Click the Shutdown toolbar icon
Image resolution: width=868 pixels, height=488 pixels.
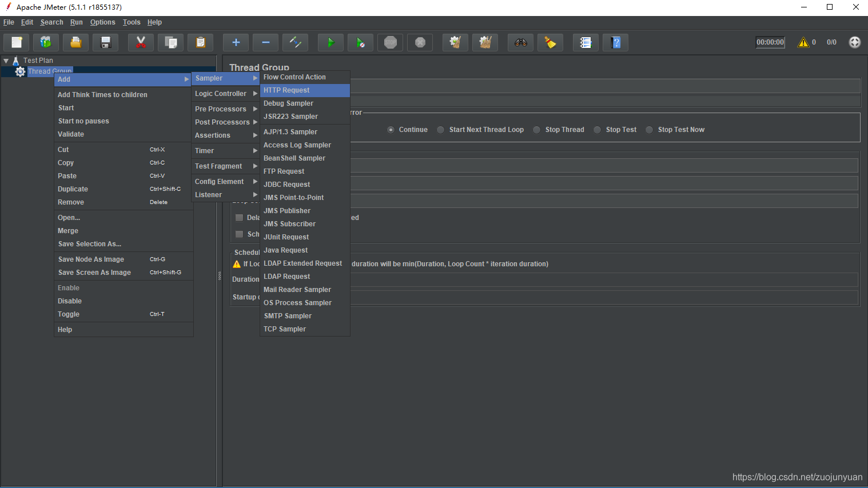click(420, 42)
